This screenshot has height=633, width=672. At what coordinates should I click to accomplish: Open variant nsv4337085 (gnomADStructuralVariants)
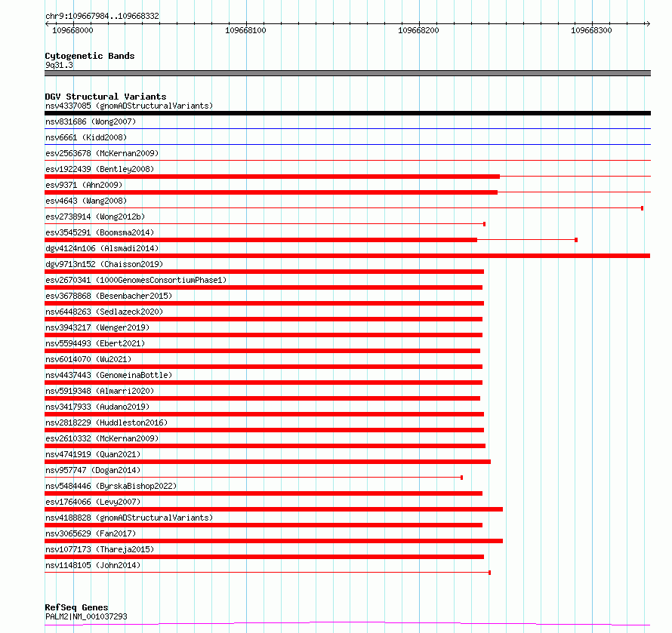129,106
